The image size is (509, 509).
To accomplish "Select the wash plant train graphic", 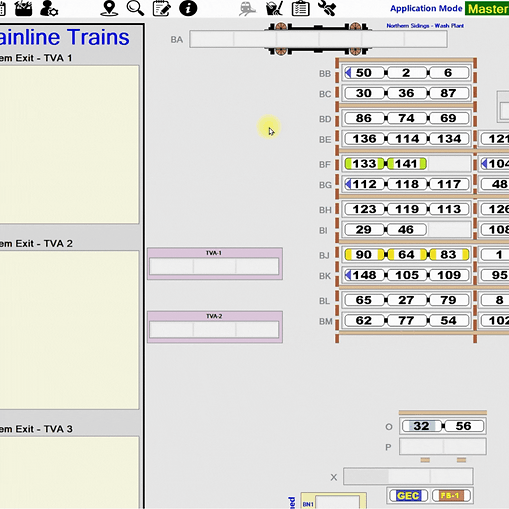I will pos(318,39).
